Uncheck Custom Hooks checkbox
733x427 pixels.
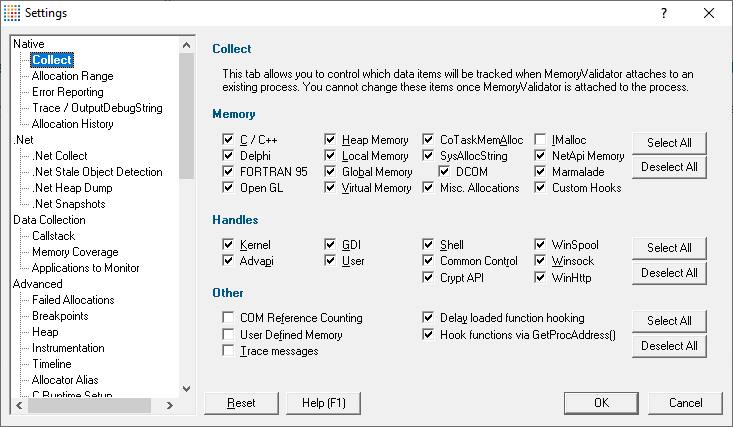tap(540, 188)
